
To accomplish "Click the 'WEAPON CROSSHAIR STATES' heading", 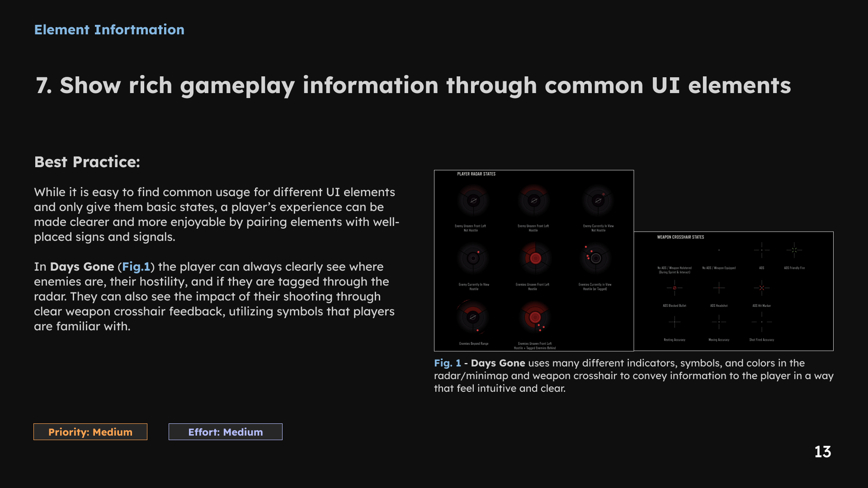I will [x=680, y=237].
